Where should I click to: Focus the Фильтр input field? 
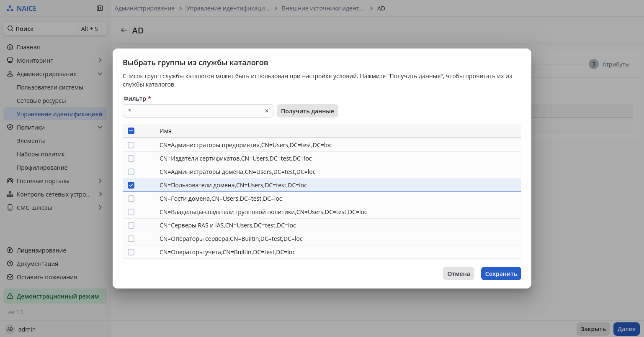[x=193, y=111]
